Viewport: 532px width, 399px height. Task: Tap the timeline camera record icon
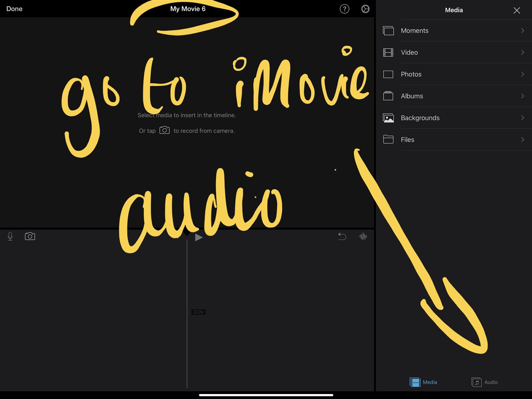point(30,236)
